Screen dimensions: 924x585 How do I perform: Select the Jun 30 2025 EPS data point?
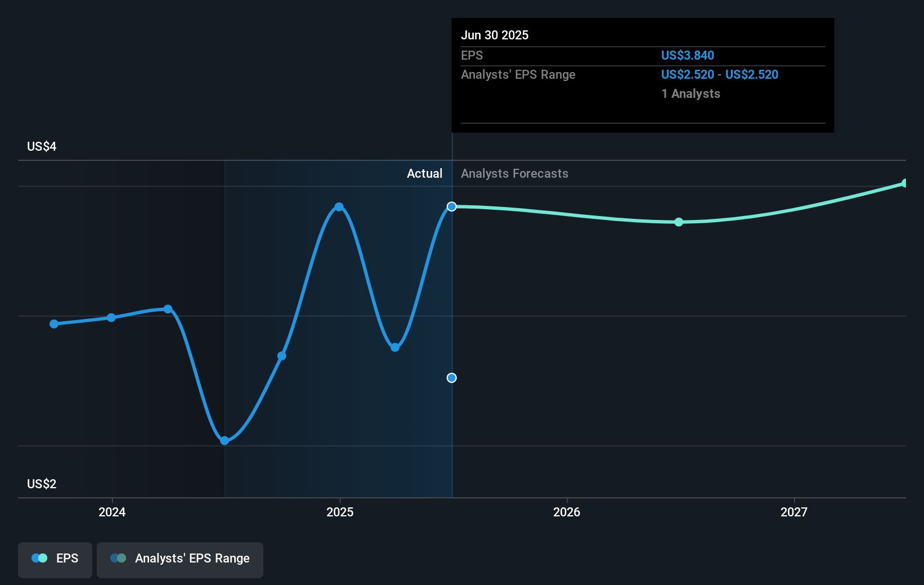(x=451, y=206)
